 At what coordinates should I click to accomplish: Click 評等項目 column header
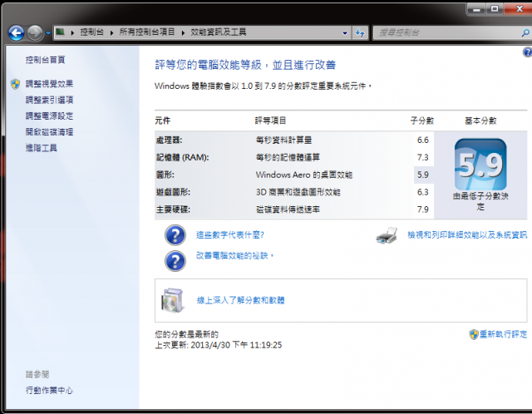click(x=270, y=121)
